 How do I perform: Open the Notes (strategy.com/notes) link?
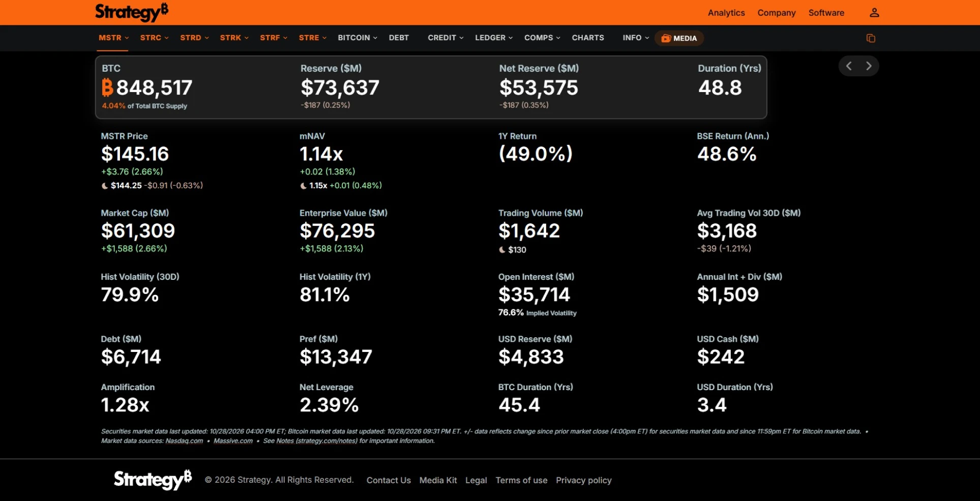(x=317, y=441)
